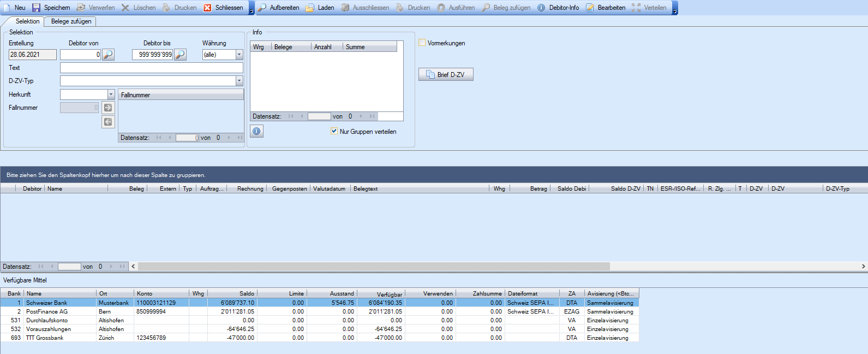Uncheck Nur Gruppen verteilen

point(334,131)
